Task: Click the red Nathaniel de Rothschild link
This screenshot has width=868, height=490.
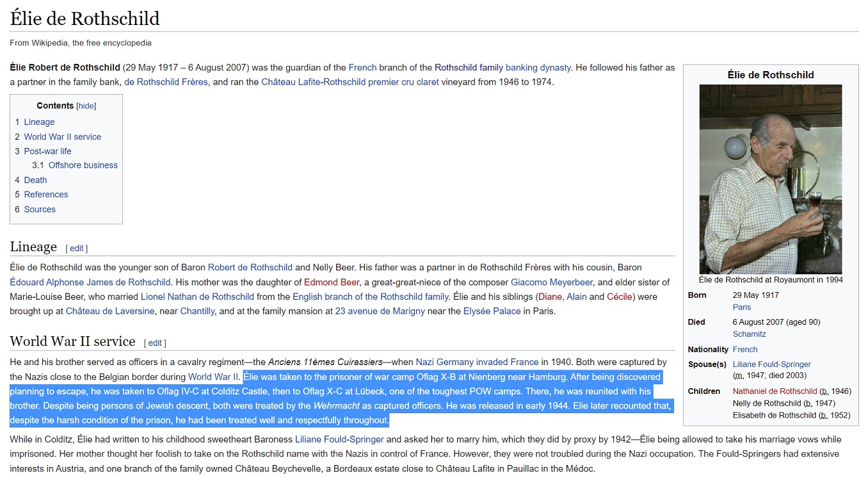Action: click(775, 391)
